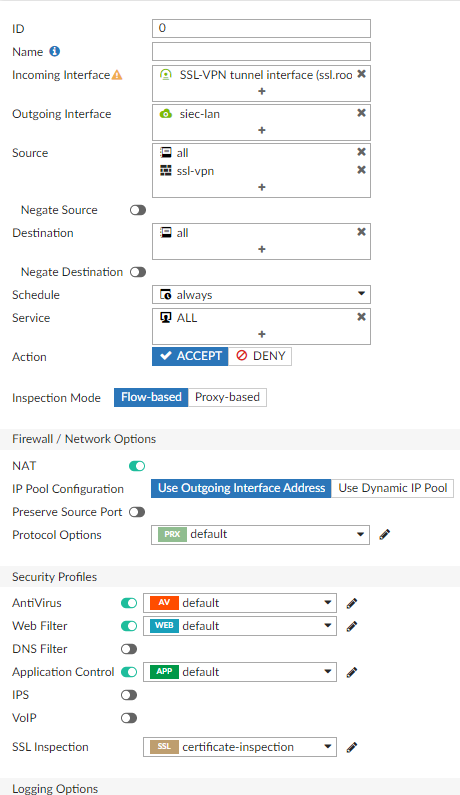460x795 pixels.
Task: Click the info icon beside Name
Action: click(55, 51)
